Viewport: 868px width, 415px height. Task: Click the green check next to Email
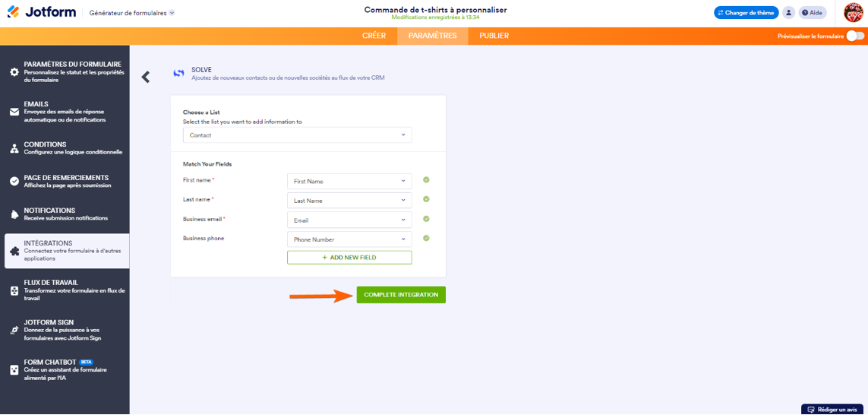426,219
